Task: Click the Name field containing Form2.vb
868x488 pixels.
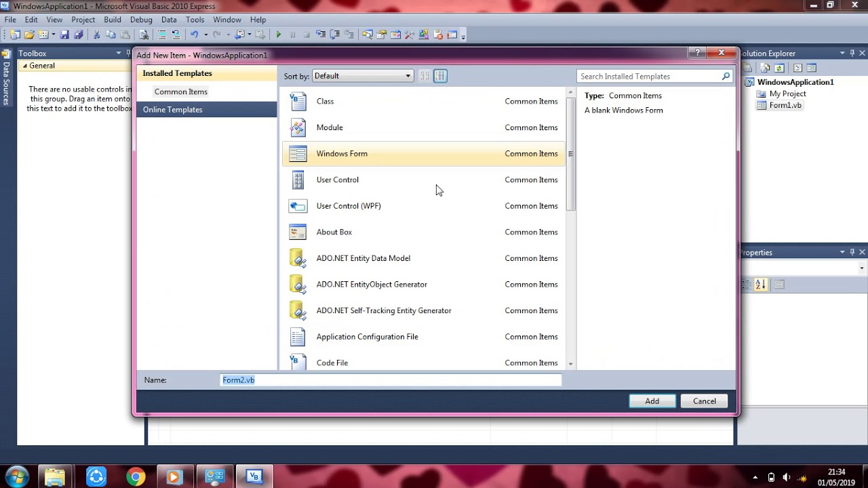Action: point(391,380)
